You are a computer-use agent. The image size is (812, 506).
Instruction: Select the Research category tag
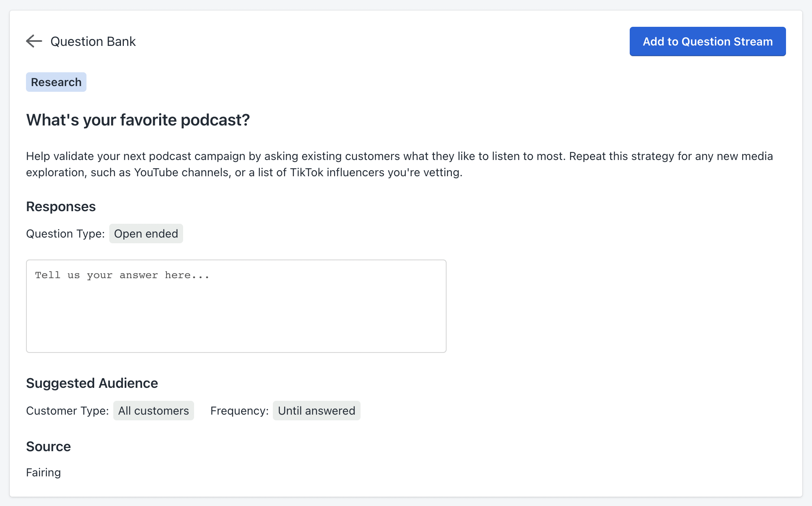click(56, 82)
